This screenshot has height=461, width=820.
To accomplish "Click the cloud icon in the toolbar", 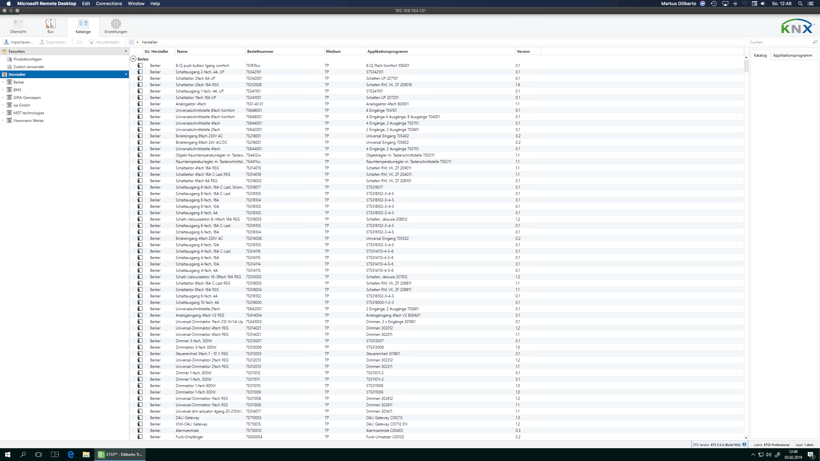I will pyautogui.click(x=79, y=42).
